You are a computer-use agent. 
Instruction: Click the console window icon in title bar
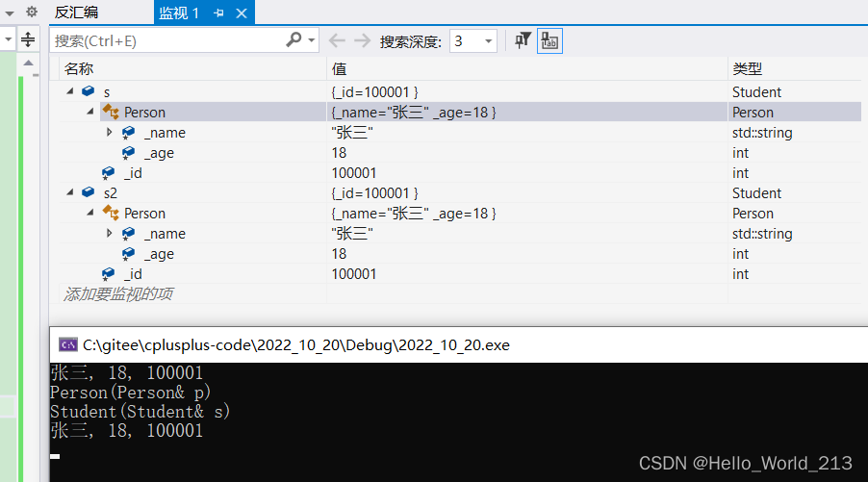[68, 344]
